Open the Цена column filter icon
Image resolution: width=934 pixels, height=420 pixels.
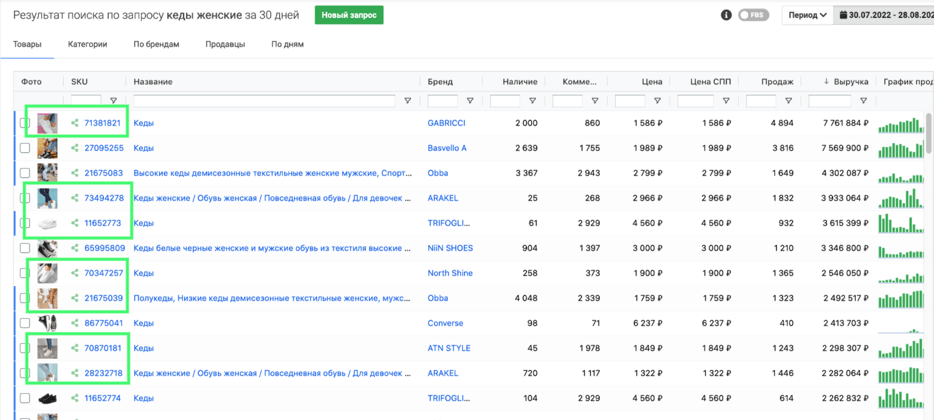[x=657, y=101]
